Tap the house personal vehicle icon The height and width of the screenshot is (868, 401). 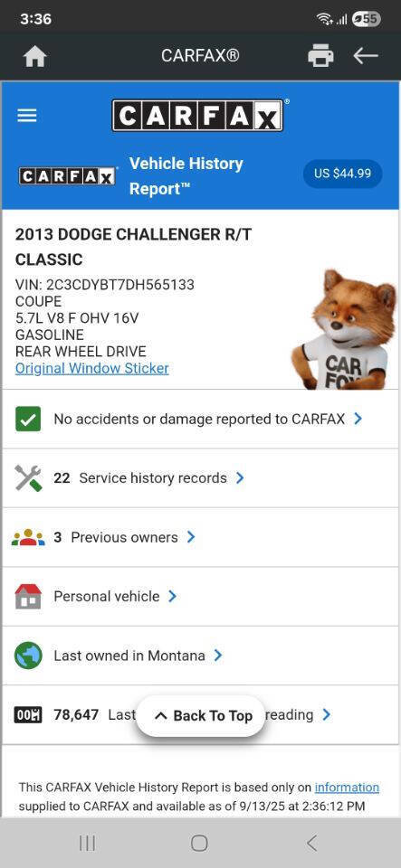[x=28, y=596]
